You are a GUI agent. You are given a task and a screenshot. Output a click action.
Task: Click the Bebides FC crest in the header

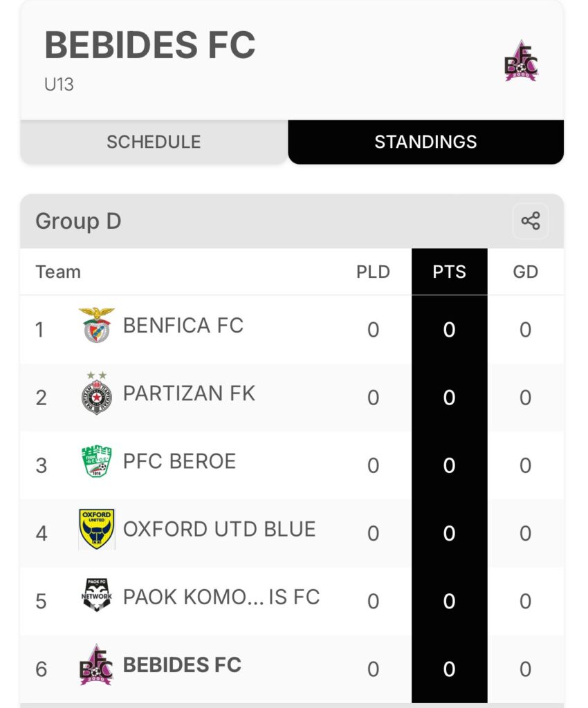[521, 61]
